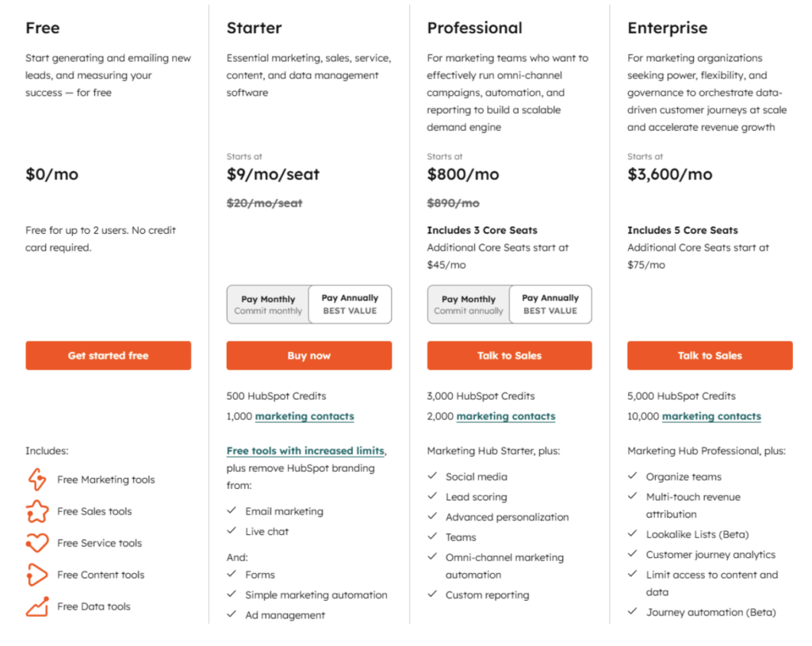Click the Free Sales tools star icon
Viewport: 812px width, 646px height.
point(37,511)
